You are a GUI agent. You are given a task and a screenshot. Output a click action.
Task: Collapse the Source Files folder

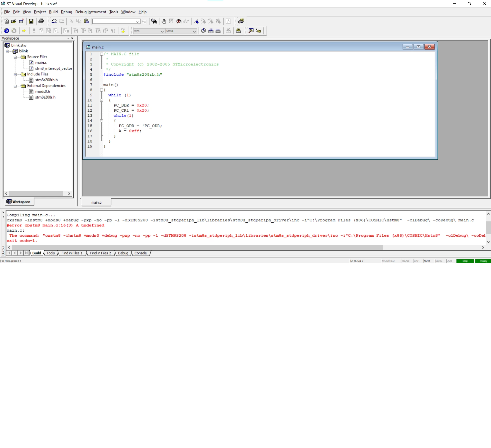[x=15, y=57]
